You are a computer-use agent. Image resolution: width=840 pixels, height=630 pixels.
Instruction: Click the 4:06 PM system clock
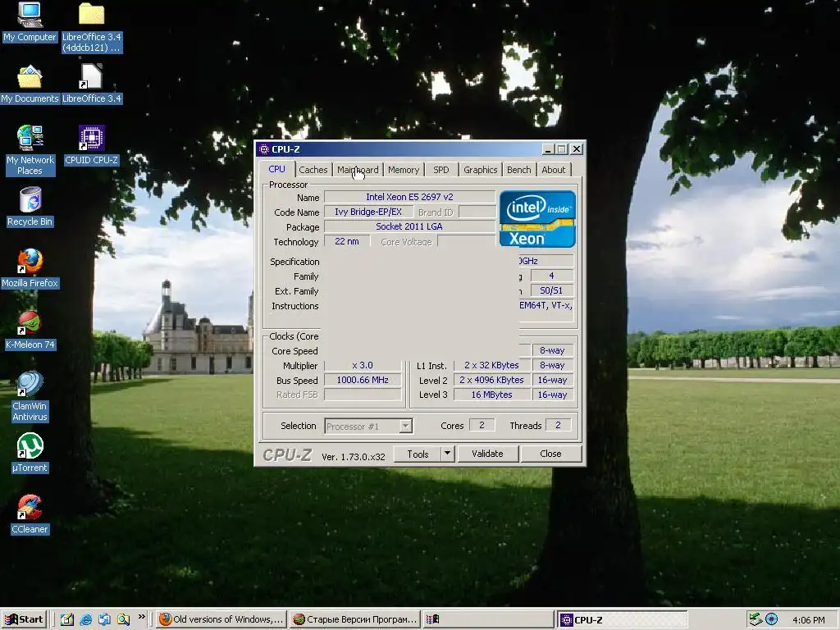[808, 620]
